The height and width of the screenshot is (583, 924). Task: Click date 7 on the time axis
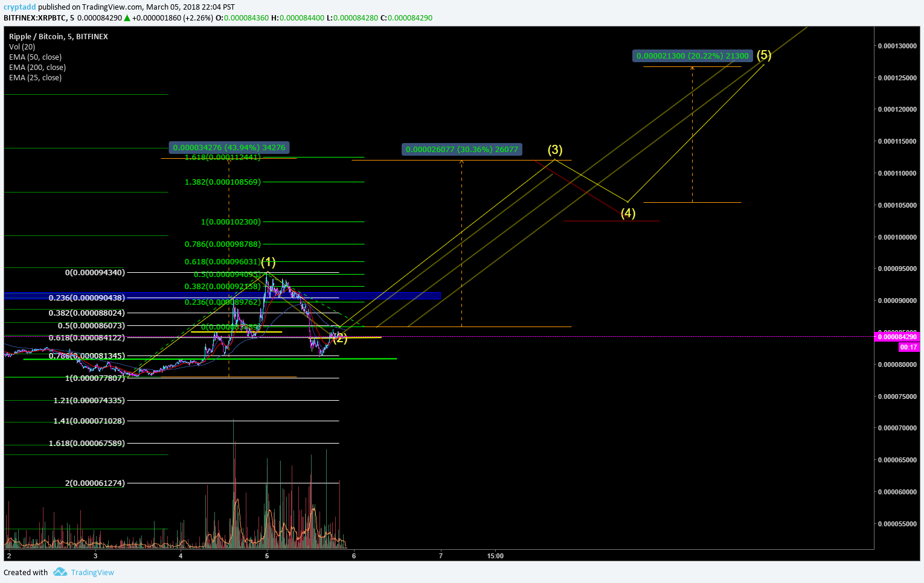[x=440, y=556]
